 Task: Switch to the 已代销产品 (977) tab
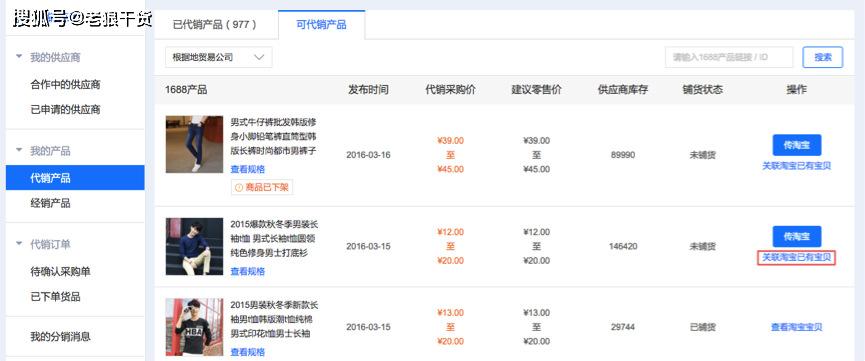coord(215,25)
